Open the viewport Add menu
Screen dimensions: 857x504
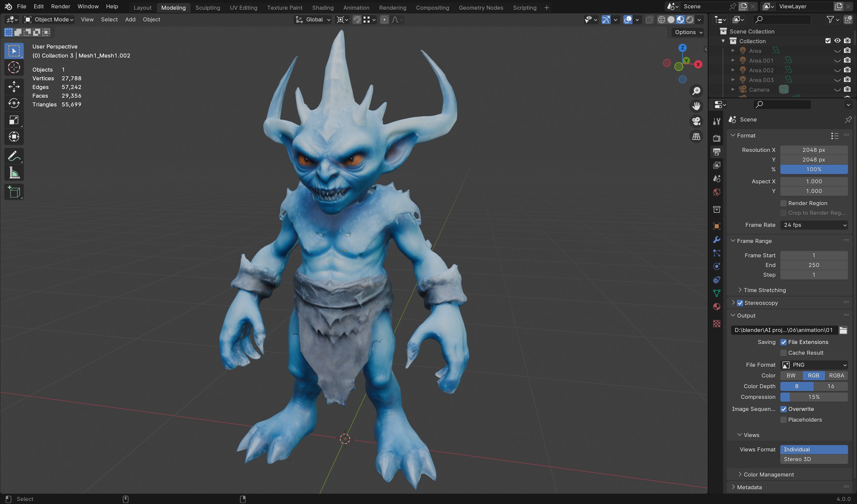[130, 20]
